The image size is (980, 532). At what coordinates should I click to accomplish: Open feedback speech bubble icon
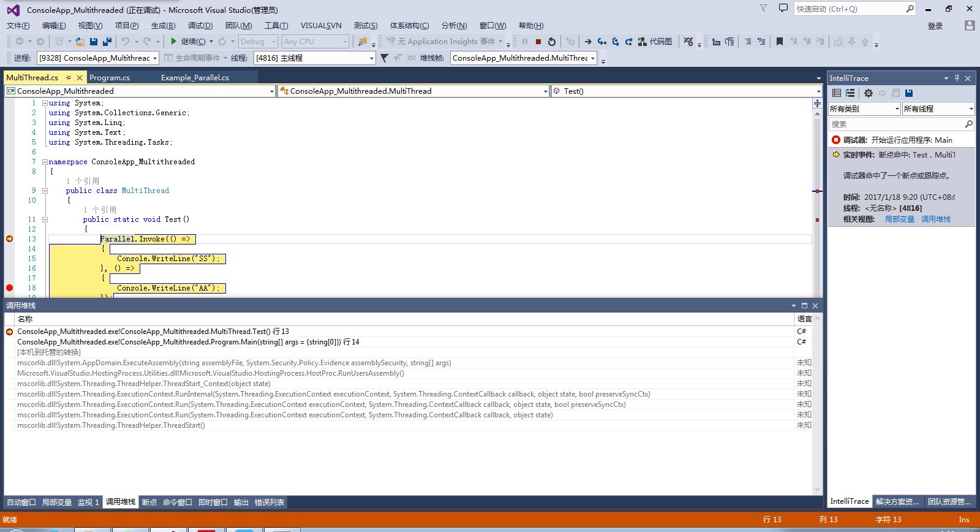point(783,8)
